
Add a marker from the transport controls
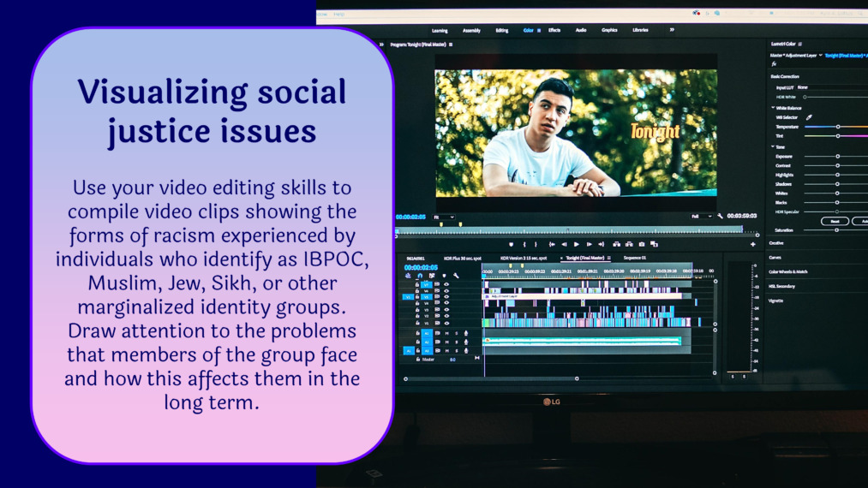click(x=511, y=244)
